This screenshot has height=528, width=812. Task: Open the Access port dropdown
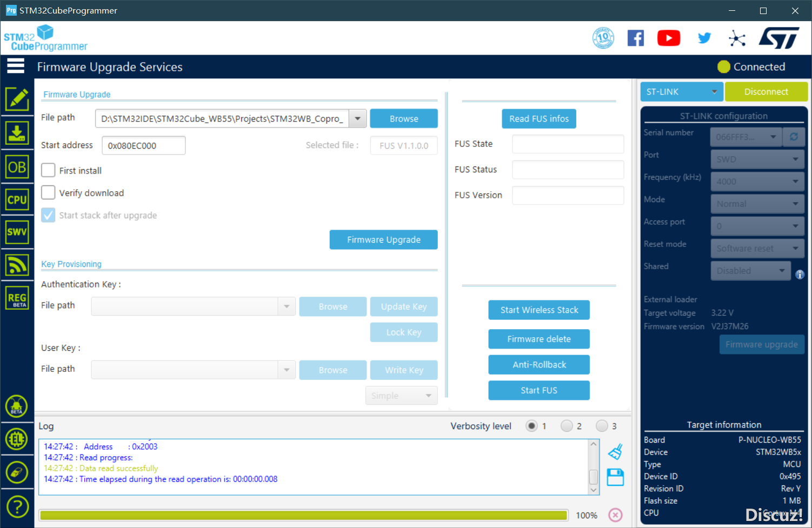[x=757, y=226]
